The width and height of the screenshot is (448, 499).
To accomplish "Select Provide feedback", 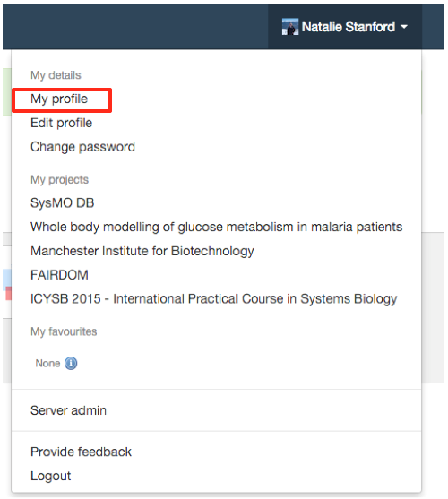I will point(81,452).
